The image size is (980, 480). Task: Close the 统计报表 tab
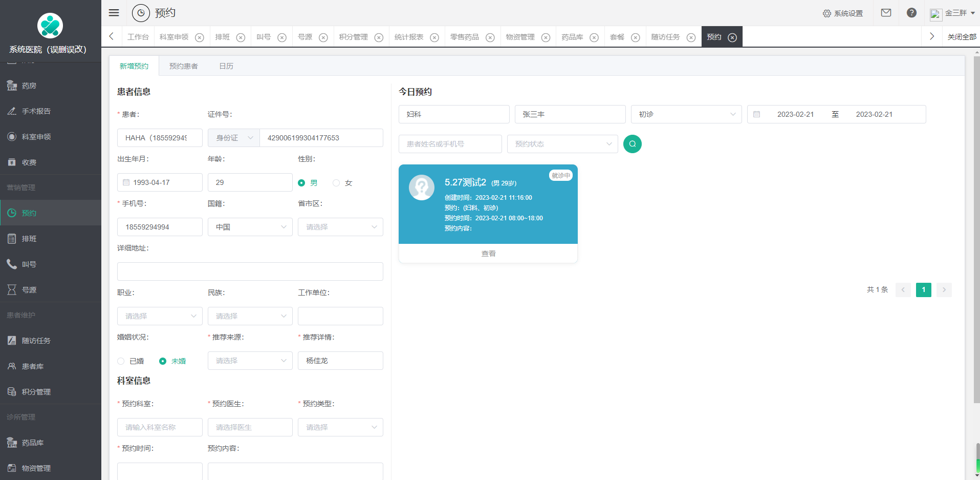click(x=434, y=37)
